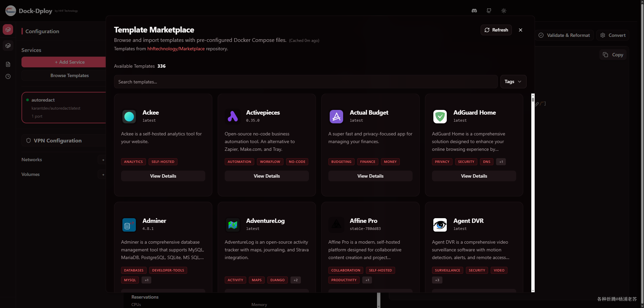Click the COLLABORATION tag on Affine Pro
Viewport: 644px width, 308px height.
[346, 270]
